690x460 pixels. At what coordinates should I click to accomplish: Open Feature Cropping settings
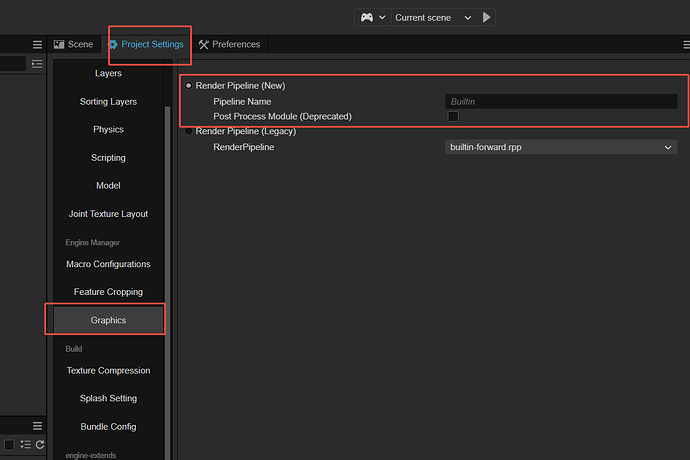(x=108, y=292)
